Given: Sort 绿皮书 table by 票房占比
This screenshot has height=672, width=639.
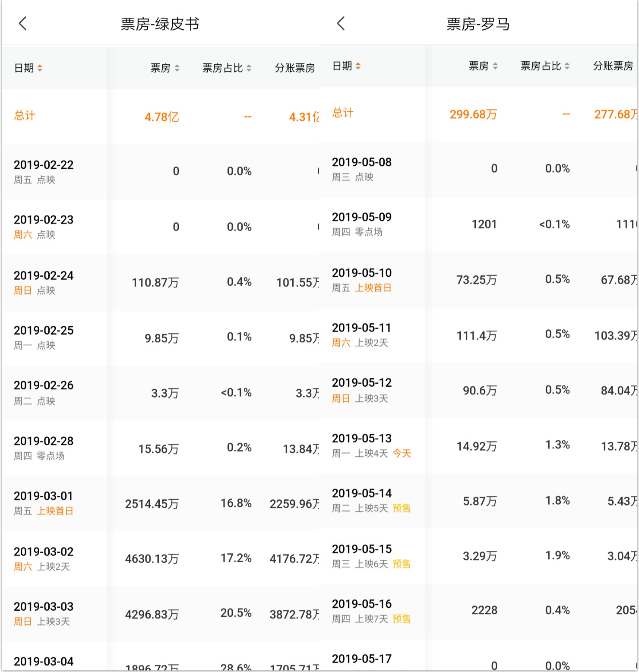Looking at the screenshot, I should point(227,68).
